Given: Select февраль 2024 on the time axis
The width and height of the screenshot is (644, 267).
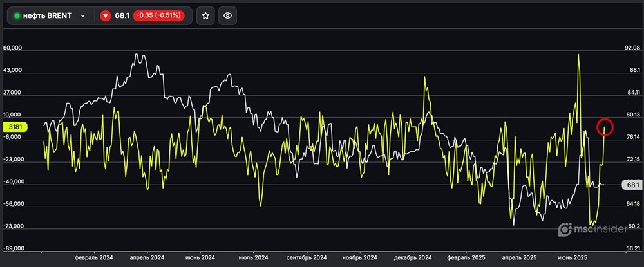Looking at the screenshot, I should point(95,257).
